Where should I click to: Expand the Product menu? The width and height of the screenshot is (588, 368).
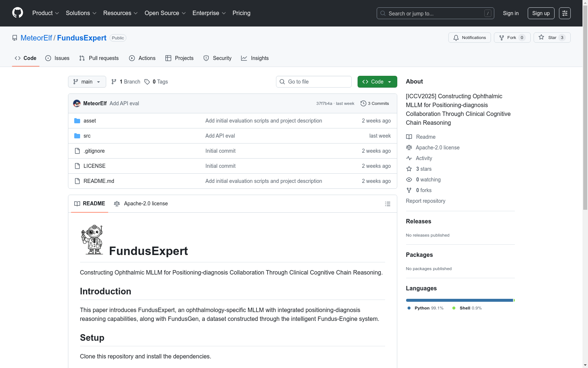[46, 13]
